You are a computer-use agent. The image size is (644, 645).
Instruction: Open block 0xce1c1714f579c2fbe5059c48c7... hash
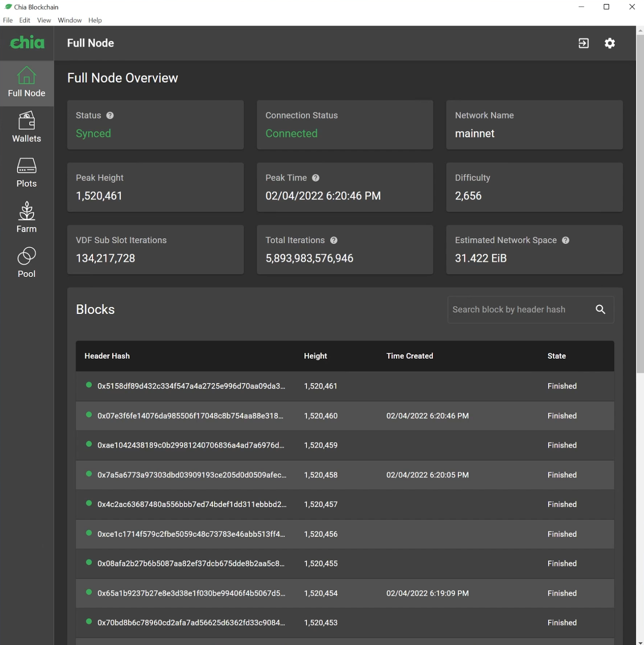point(191,534)
